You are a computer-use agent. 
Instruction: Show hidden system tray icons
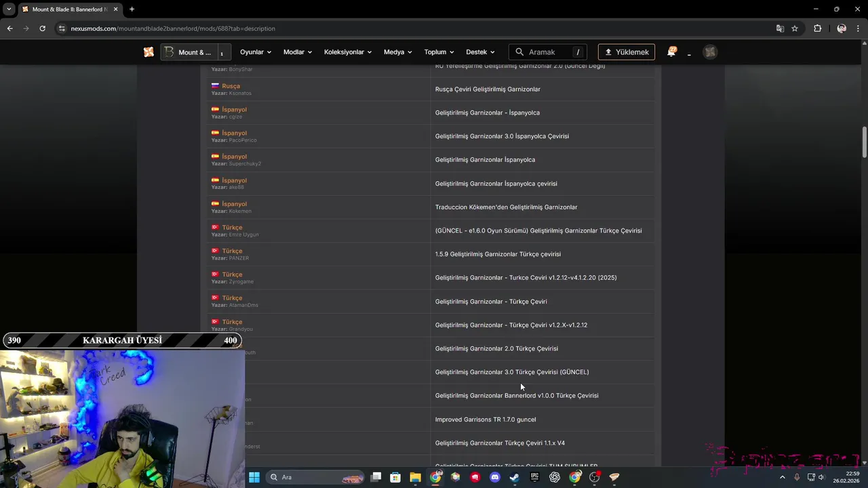click(x=782, y=477)
